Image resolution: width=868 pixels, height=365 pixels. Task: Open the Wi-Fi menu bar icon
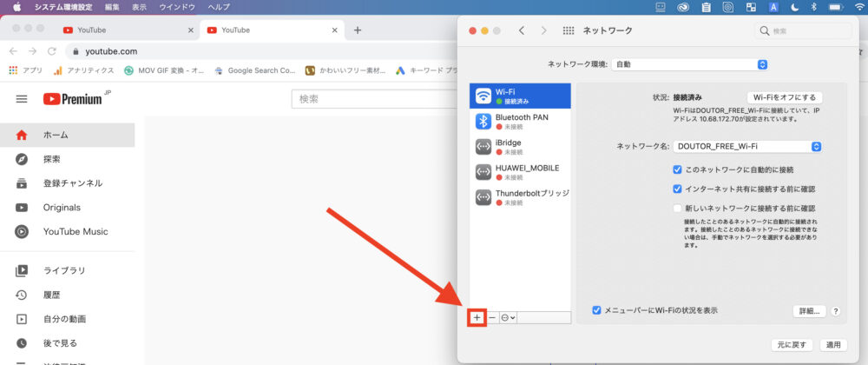[x=859, y=7]
